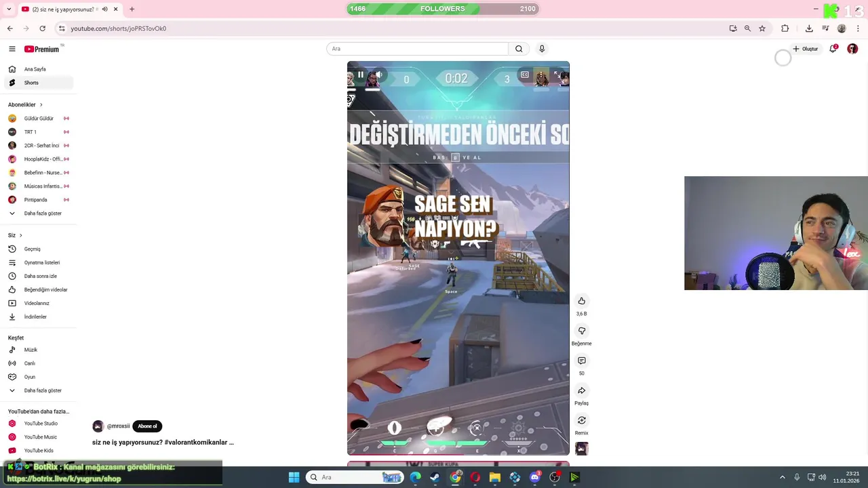Screen dimensions: 868x488
Task: Open Músicas Infantis channel
Action: point(38,186)
